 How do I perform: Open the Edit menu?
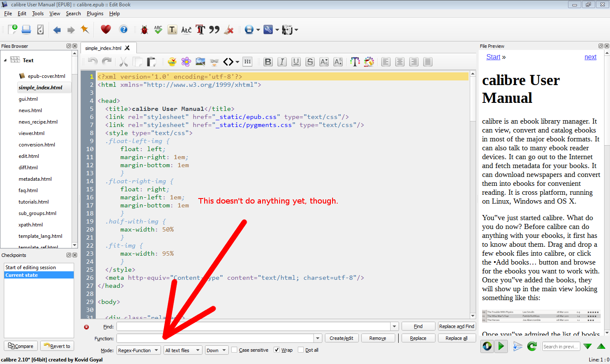22,14
